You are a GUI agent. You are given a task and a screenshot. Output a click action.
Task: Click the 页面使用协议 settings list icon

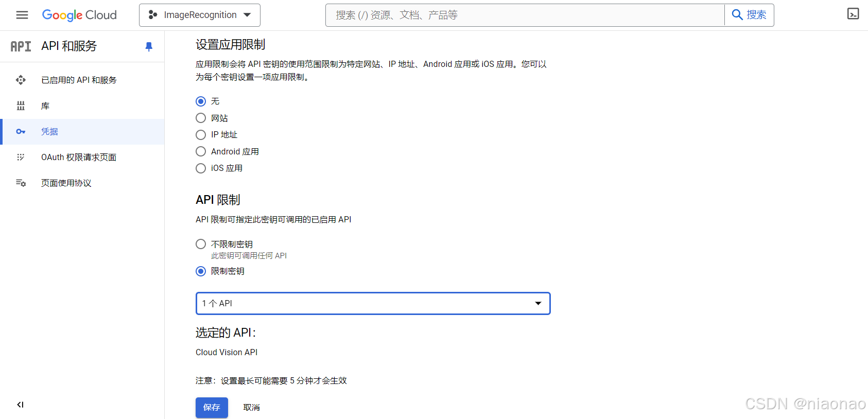click(x=21, y=183)
